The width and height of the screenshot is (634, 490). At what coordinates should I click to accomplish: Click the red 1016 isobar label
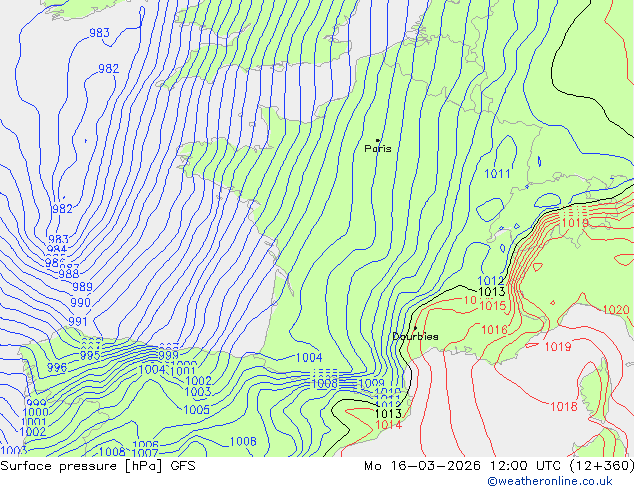494,330
